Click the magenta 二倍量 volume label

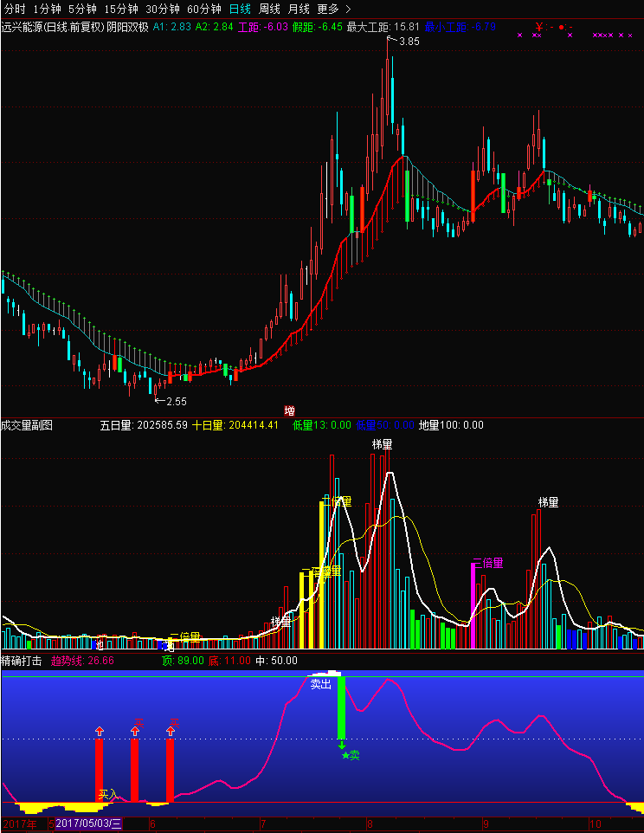tap(487, 563)
